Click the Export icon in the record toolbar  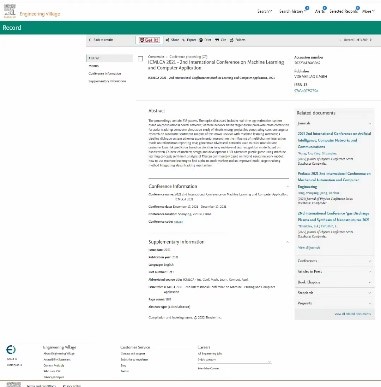pyautogui.click(x=184, y=40)
